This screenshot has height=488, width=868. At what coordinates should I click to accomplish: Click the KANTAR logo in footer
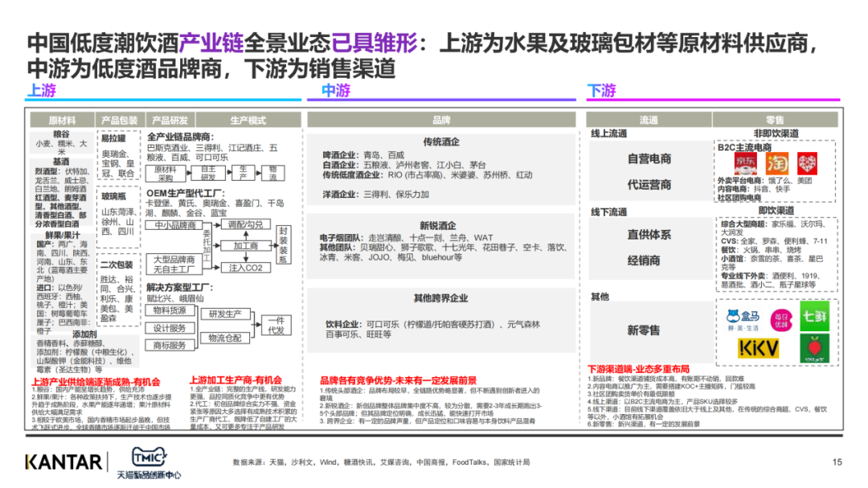click(x=63, y=461)
